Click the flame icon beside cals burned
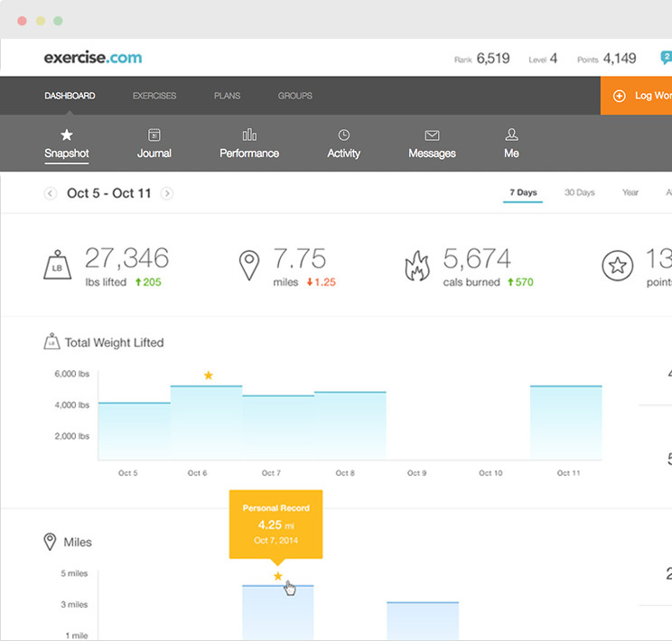Viewport: 672px width, 641px height. pyautogui.click(x=417, y=265)
